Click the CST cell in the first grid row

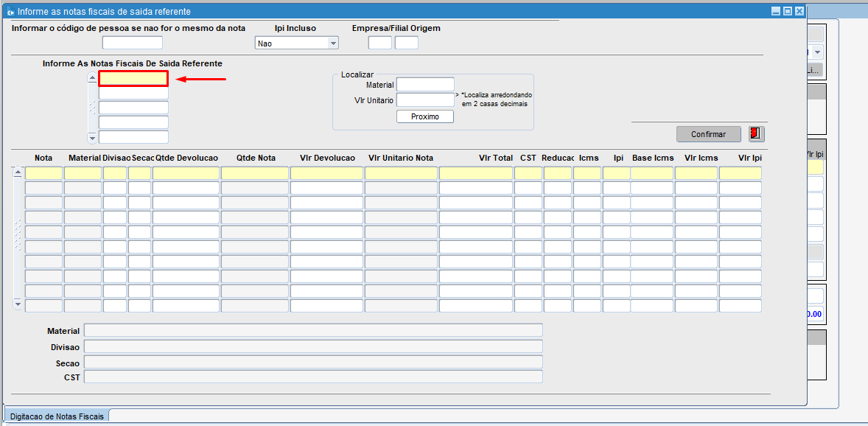point(528,173)
